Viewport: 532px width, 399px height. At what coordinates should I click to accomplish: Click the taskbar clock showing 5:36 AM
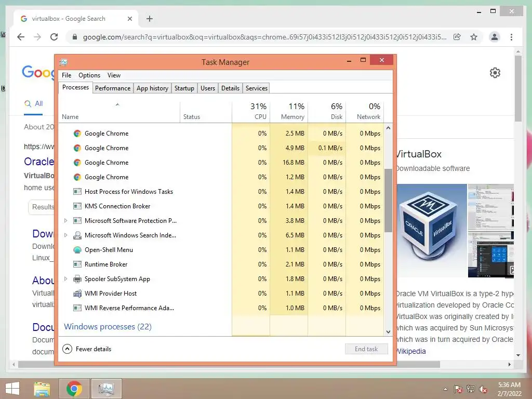(509, 389)
